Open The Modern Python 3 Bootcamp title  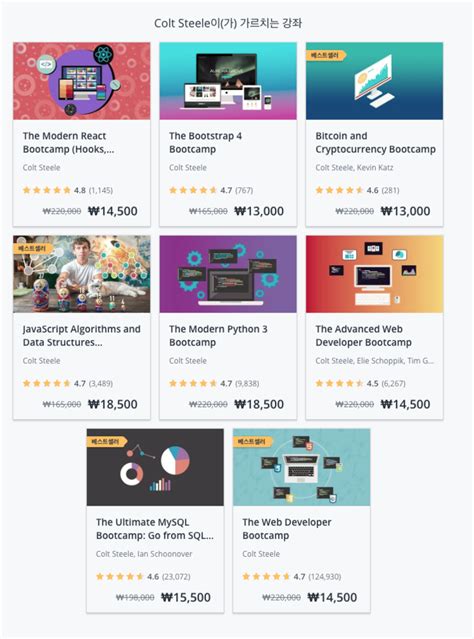click(x=218, y=335)
